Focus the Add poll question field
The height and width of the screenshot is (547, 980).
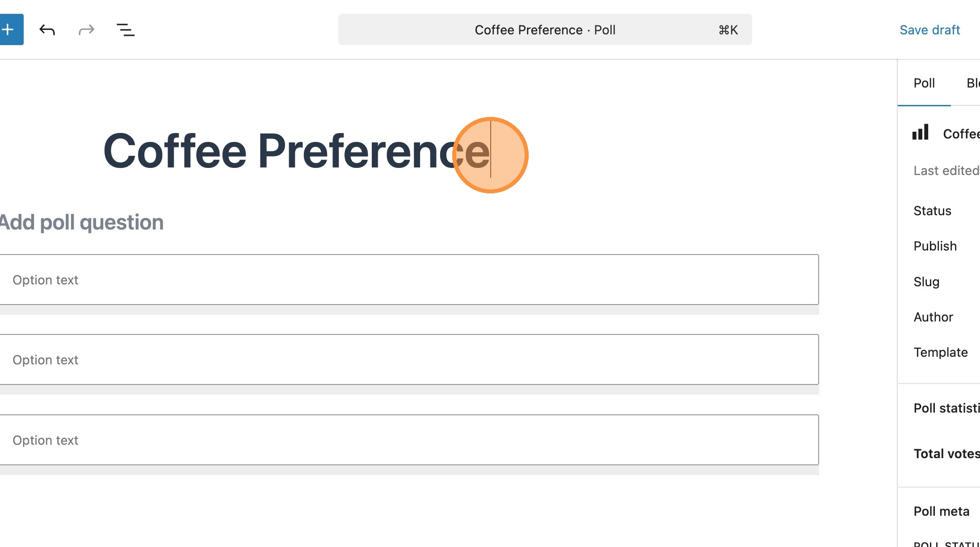(83, 222)
